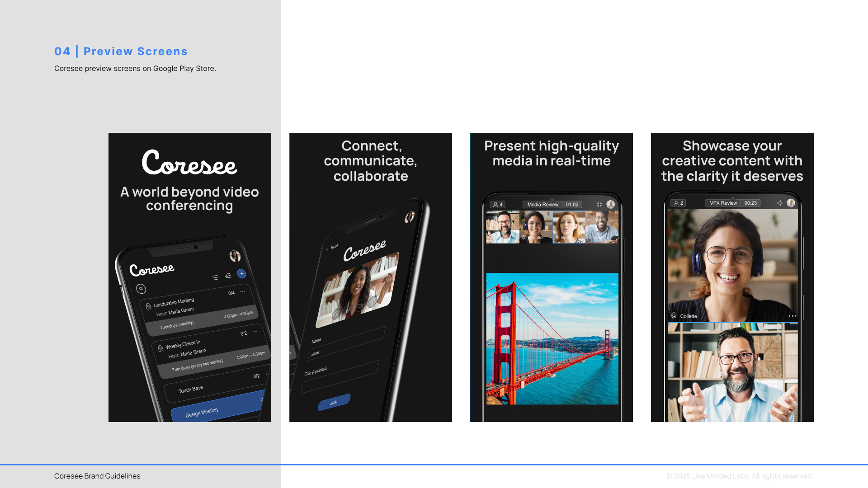Click the search magnifier icon in first phone
Viewport: 868px width, 488px height.
[x=141, y=289]
